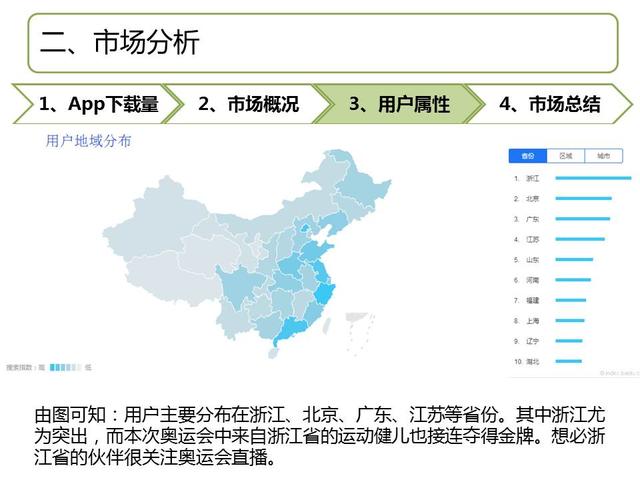Click the 用户地域分布 heading
This screenshot has width=640, height=480.
tap(88, 141)
